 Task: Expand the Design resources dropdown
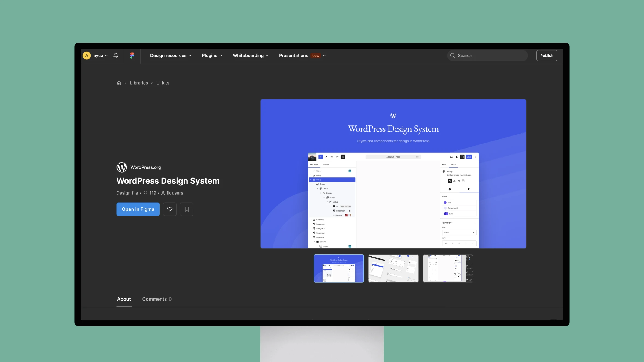pyautogui.click(x=171, y=55)
